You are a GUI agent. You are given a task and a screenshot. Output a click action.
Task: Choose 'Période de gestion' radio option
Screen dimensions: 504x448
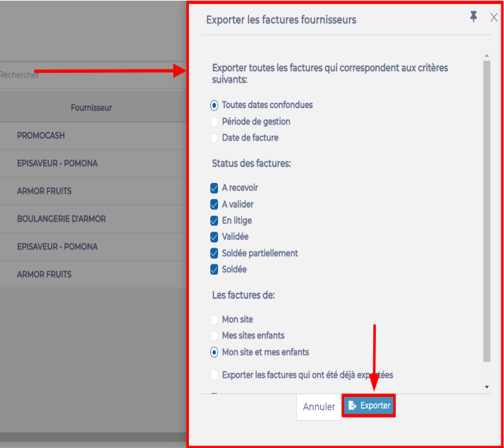(214, 122)
